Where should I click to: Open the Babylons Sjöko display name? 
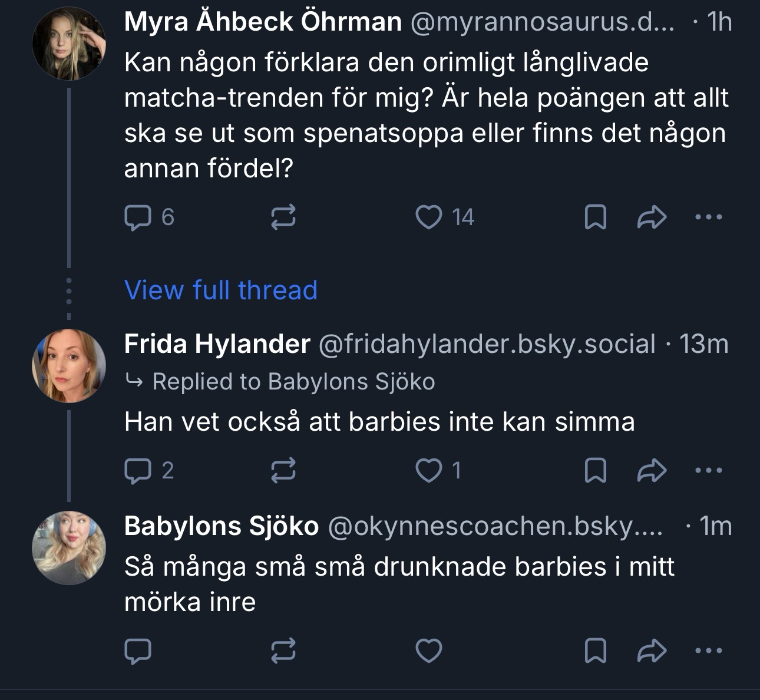click(221, 526)
